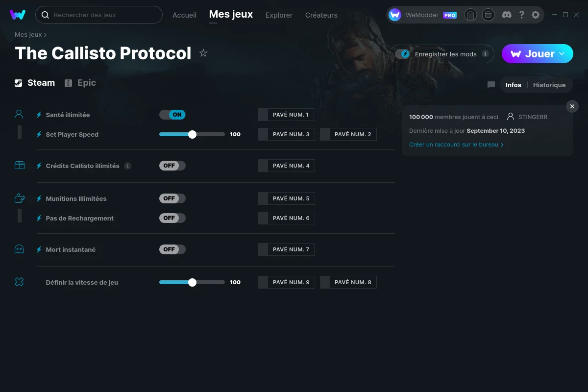Select the Steam platform tab
This screenshot has width=588, height=392.
pos(35,83)
